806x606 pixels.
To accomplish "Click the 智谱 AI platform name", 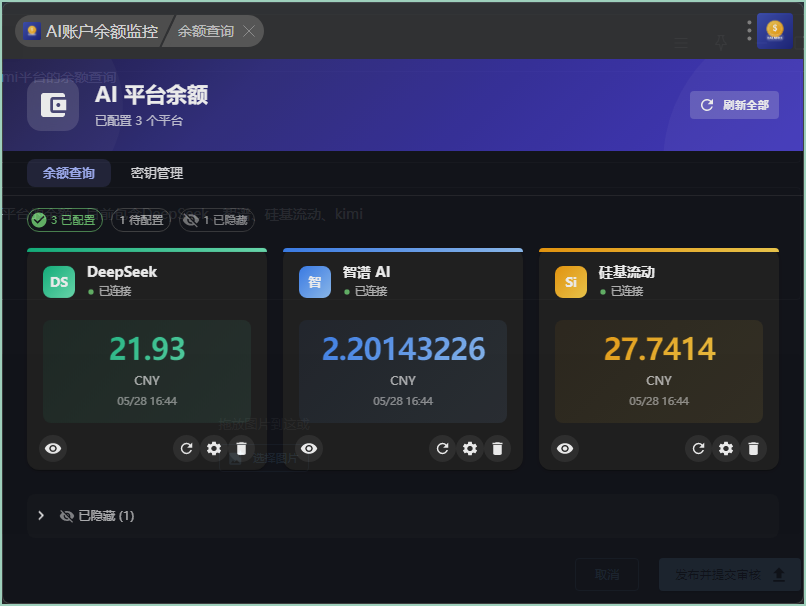I will pos(366,272).
